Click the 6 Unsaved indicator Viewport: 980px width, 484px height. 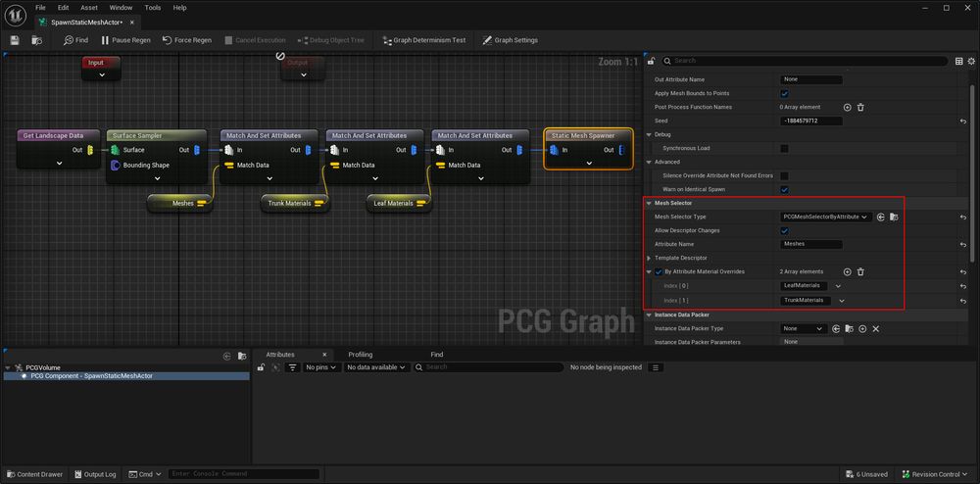pos(867,474)
